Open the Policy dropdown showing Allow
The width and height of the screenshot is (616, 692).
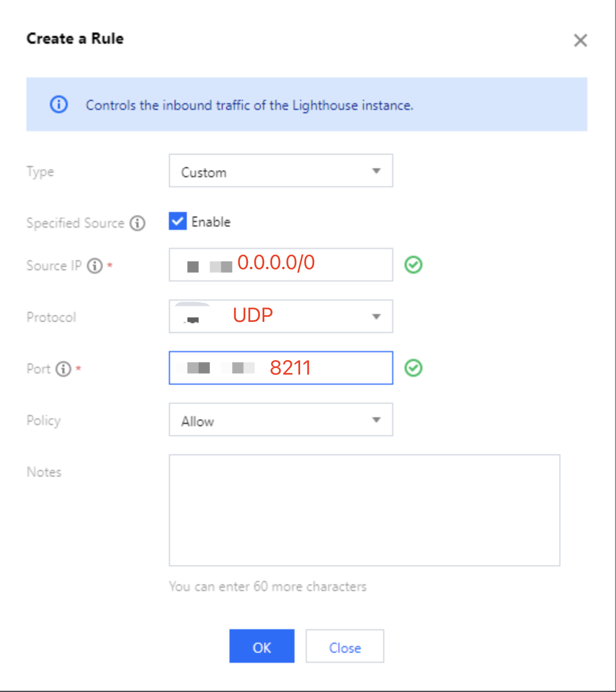pyautogui.click(x=281, y=419)
